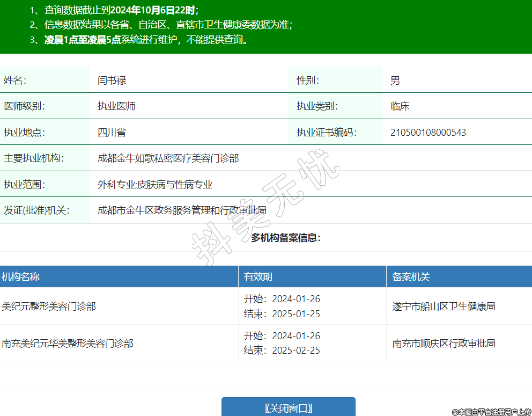Select the 临床 value

(400, 106)
